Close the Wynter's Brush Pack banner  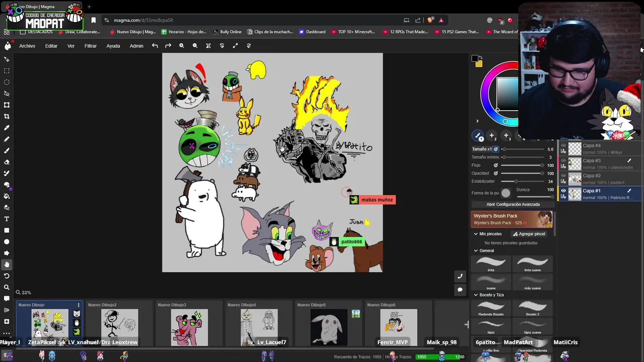point(546,216)
